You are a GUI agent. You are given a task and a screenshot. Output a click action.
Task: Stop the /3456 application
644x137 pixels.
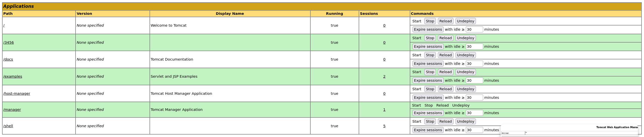pos(430,38)
